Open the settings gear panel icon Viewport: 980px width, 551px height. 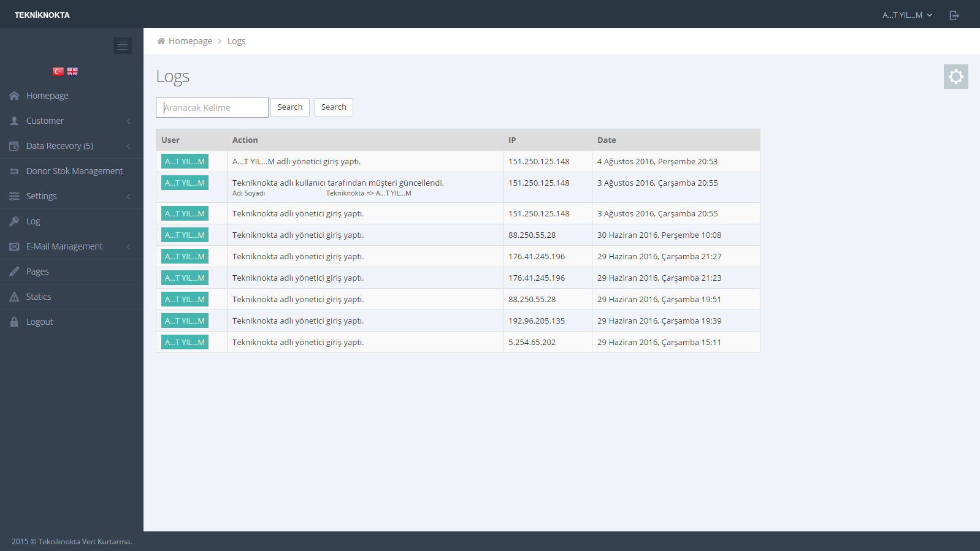[955, 77]
